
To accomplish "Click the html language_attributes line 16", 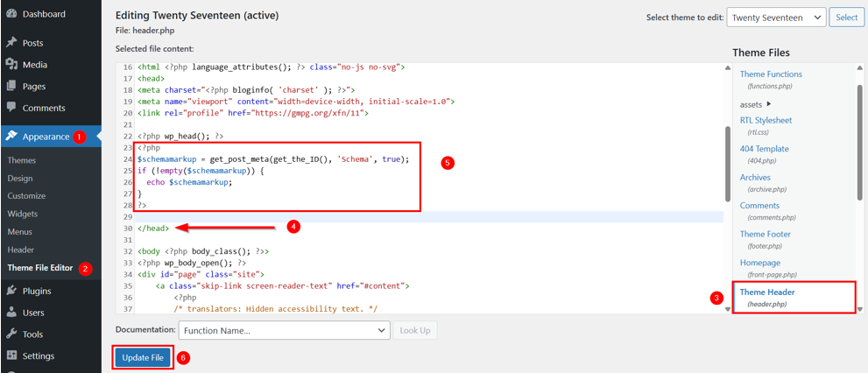I will click(272, 67).
